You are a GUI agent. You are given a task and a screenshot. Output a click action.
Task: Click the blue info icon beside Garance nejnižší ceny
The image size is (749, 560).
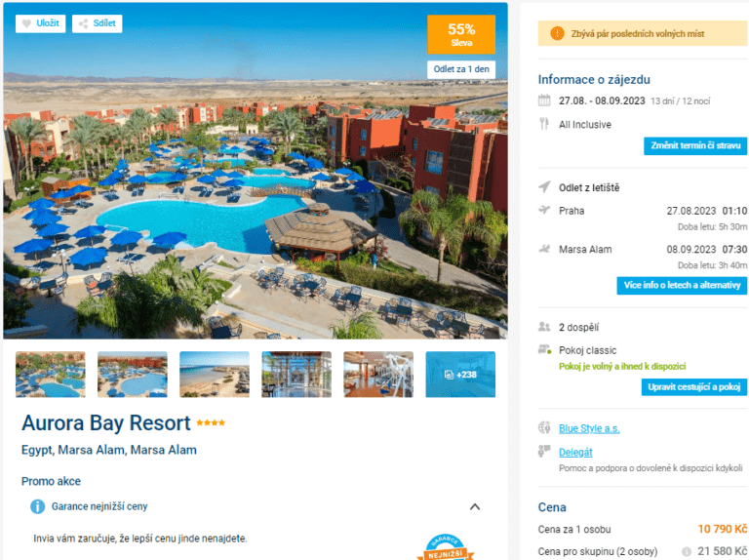(38, 506)
